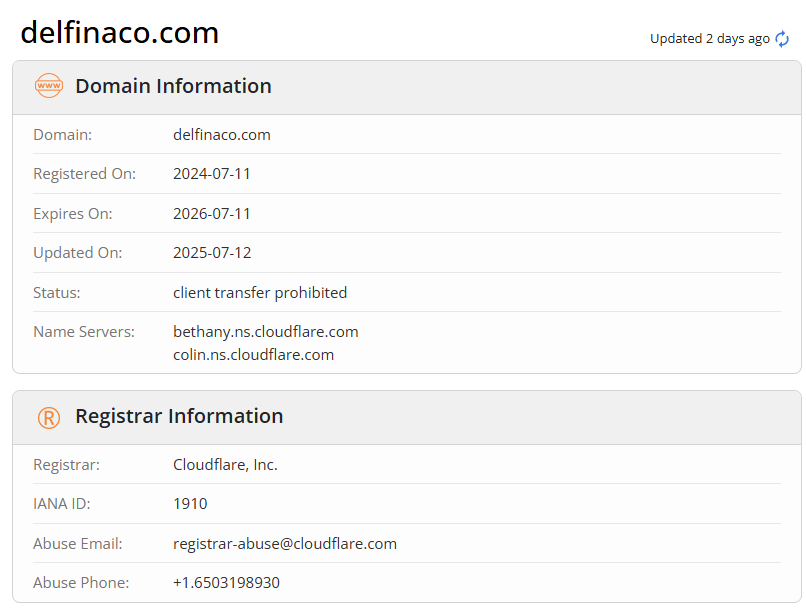Screen dimensions: 806x616
Task: Click the client transfer prohibited status
Action: pos(260,293)
